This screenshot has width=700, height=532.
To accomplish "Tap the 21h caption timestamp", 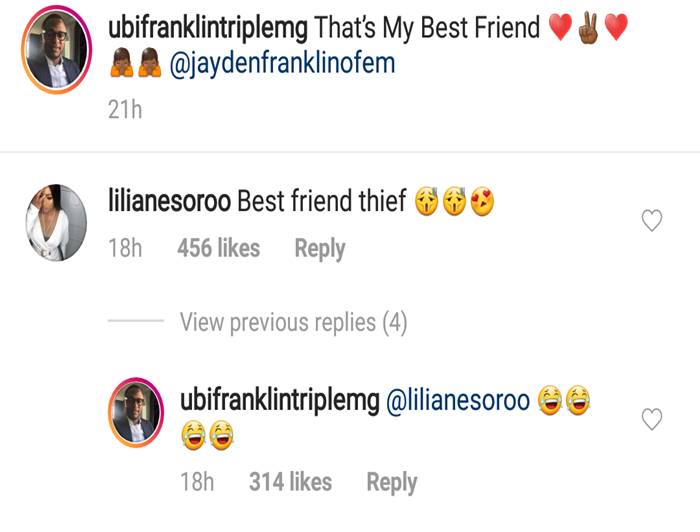I will [x=125, y=109].
